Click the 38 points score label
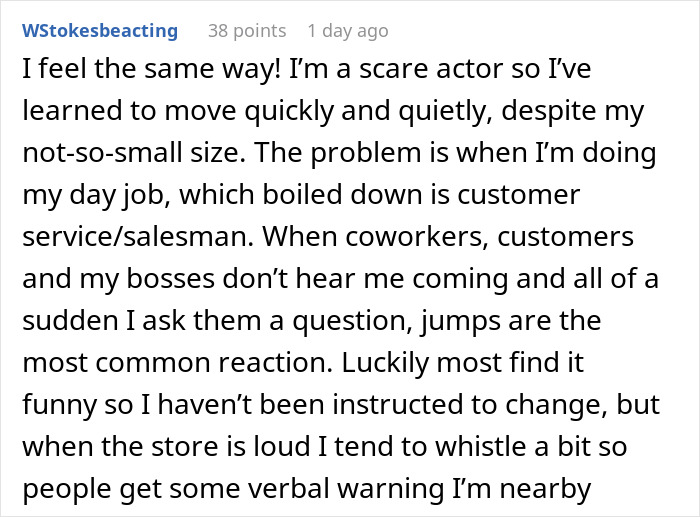Viewport: 700px width, 517px height. pos(246,31)
